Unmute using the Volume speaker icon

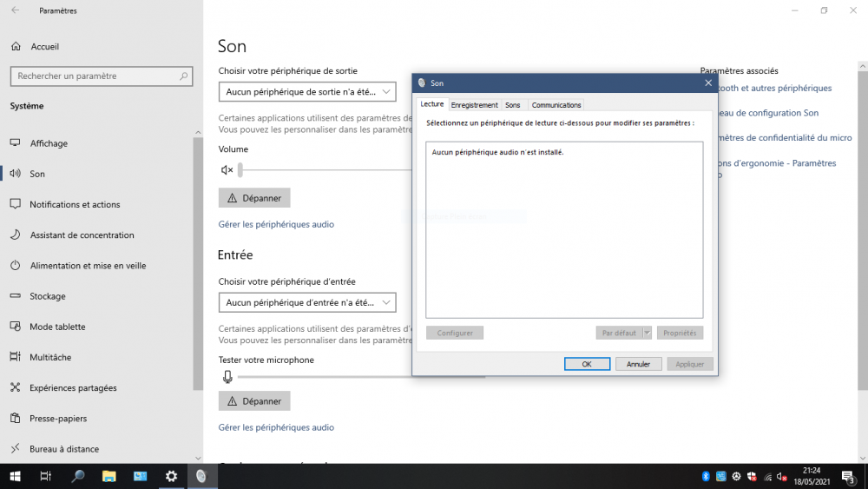227,170
